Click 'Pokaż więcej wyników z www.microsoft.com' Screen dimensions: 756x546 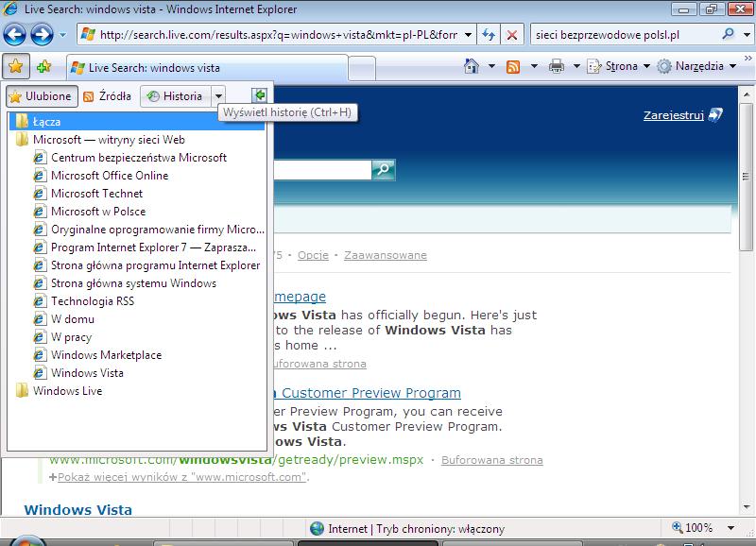pyautogui.click(x=182, y=477)
